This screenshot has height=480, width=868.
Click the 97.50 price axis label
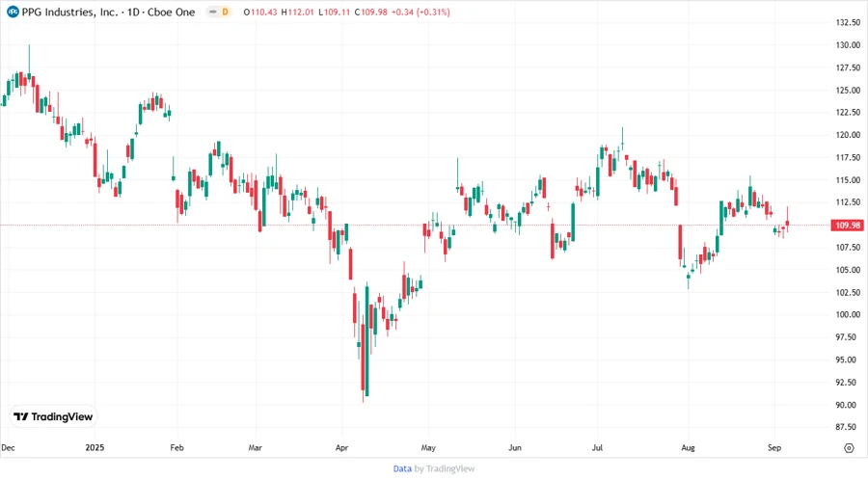click(848, 337)
